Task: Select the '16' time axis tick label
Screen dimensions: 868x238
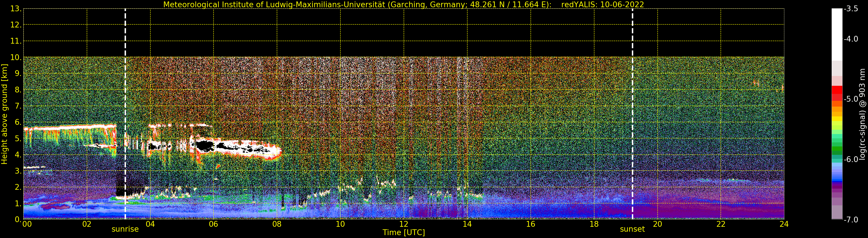Action: pyautogui.click(x=531, y=224)
